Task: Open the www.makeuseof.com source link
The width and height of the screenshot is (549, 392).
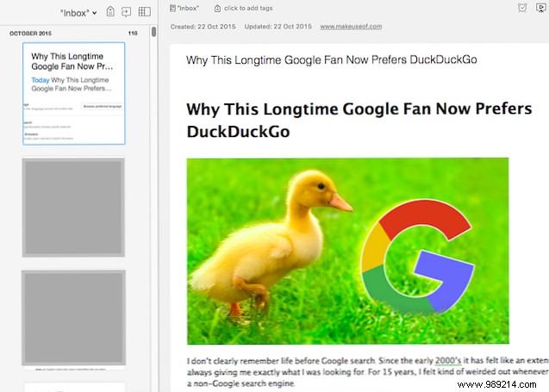Action: click(351, 27)
